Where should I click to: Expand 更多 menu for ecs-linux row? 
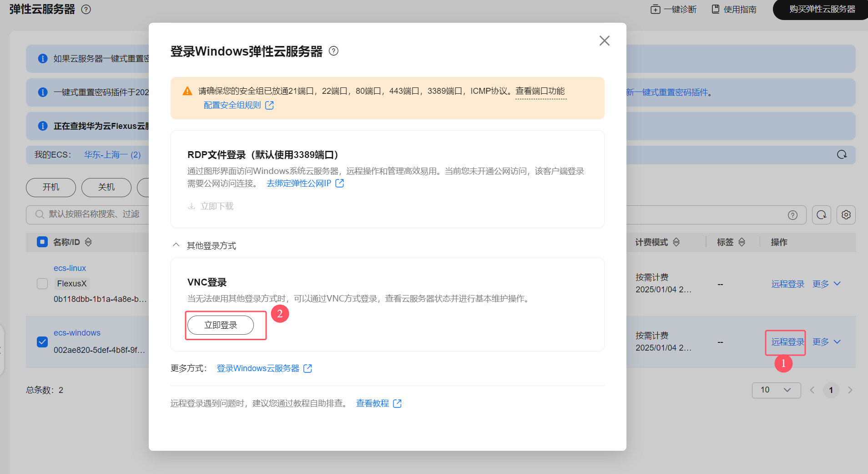(x=827, y=284)
